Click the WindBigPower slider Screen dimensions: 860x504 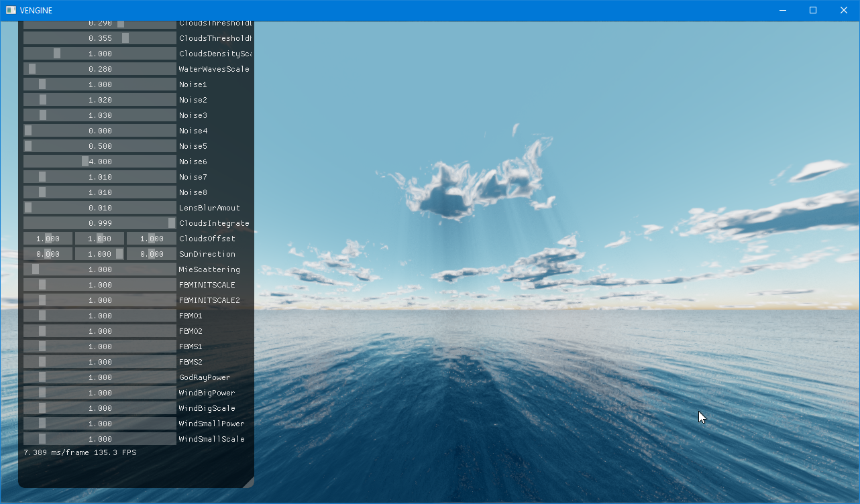point(99,393)
